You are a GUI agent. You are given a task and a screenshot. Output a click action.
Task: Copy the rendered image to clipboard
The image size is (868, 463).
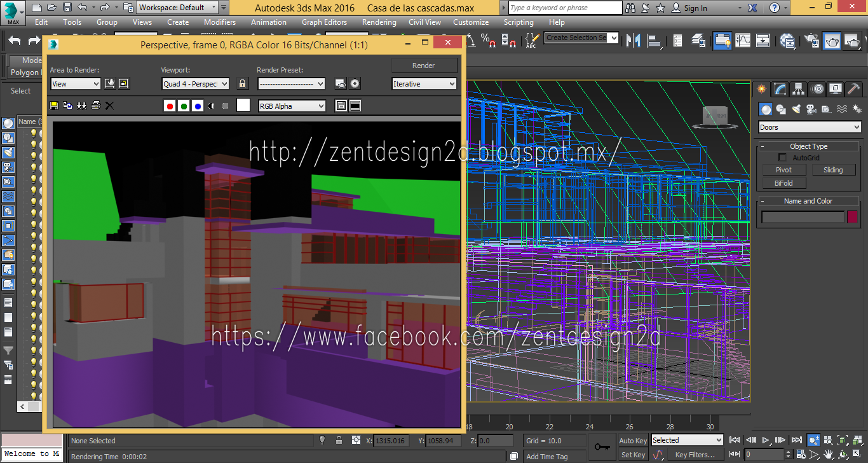67,106
